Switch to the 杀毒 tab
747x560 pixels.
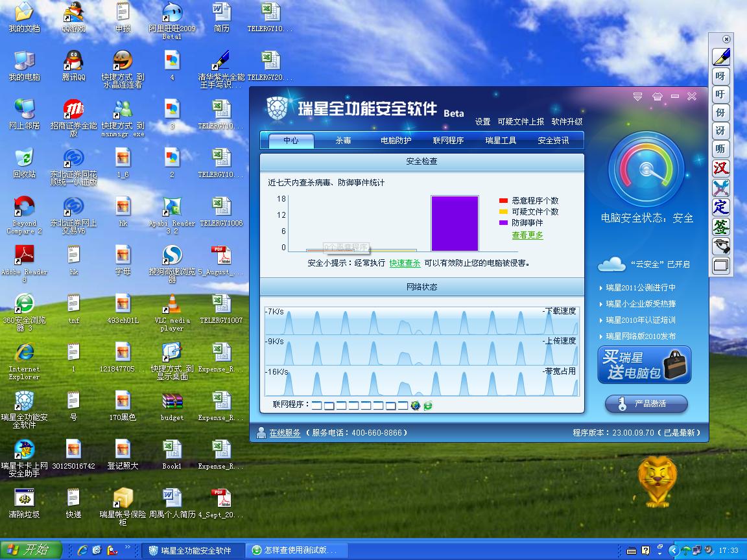(343, 141)
